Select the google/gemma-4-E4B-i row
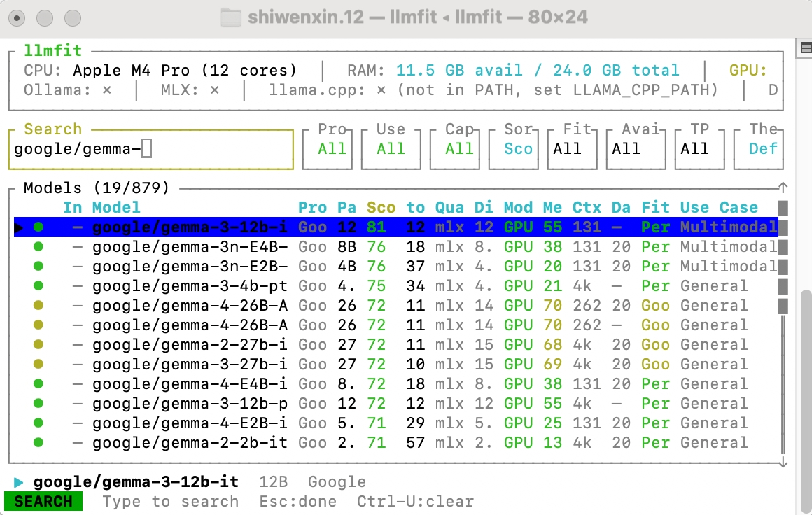Image resolution: width=812 pixels, height=515 pixels. point(396,384)
